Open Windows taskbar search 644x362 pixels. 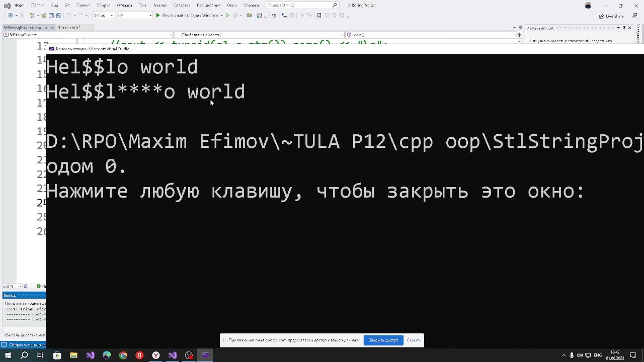tap(24, 355)
